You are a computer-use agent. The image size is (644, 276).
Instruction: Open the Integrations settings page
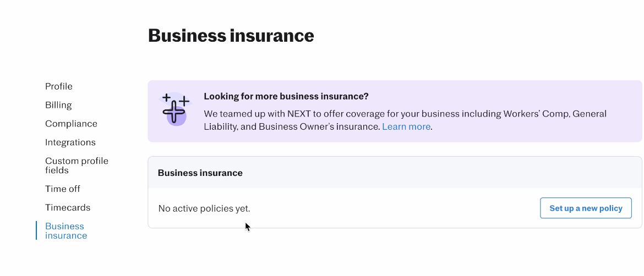coord(70,142)
